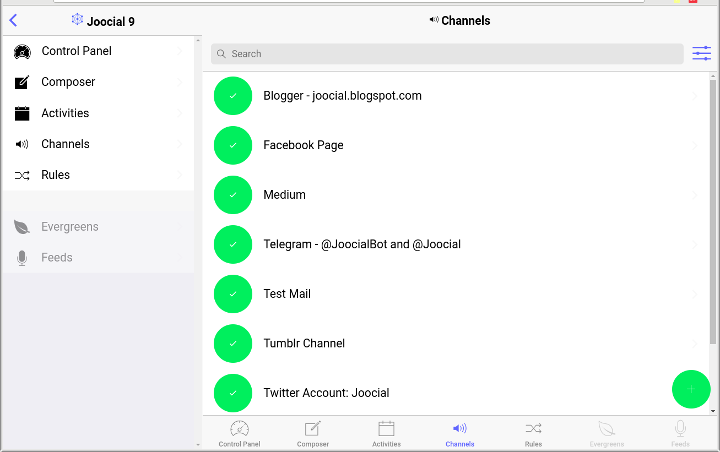Click the Feeds microphone icon in sidebar
The width and height of the screenshot is (720, 452).
(22, 258)
